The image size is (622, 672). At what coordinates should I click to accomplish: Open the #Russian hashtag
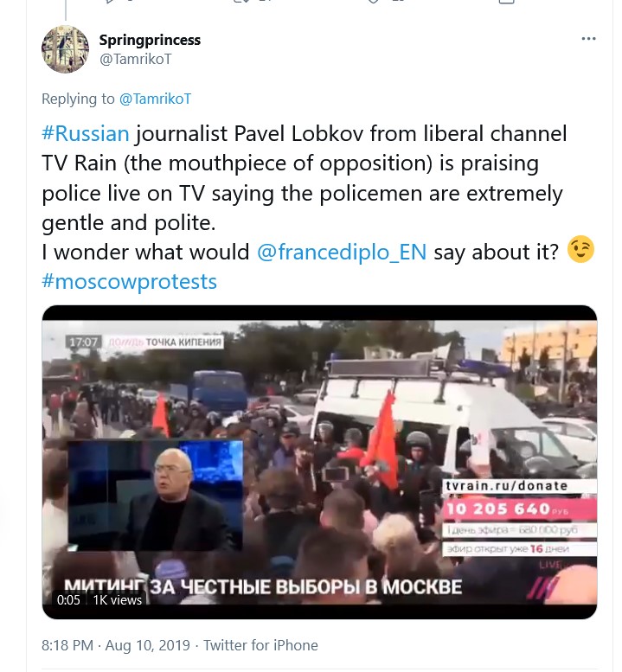[86, 133]
